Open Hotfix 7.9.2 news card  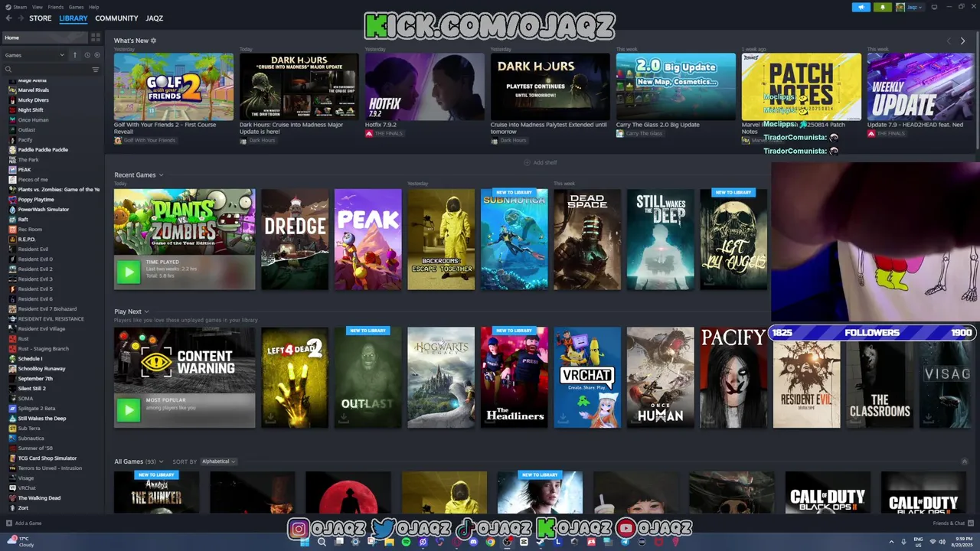(425, 86)
